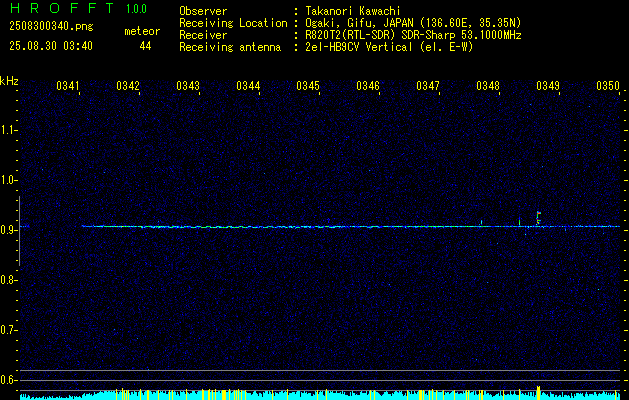
Task: Click the Ogaki, Gifu, JAPAN location text
Action: 413,23
